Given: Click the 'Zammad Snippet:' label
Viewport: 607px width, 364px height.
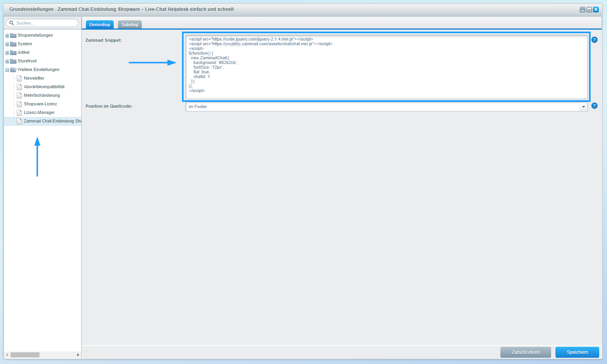Looking at the screenshot, I should coord(104,40).
